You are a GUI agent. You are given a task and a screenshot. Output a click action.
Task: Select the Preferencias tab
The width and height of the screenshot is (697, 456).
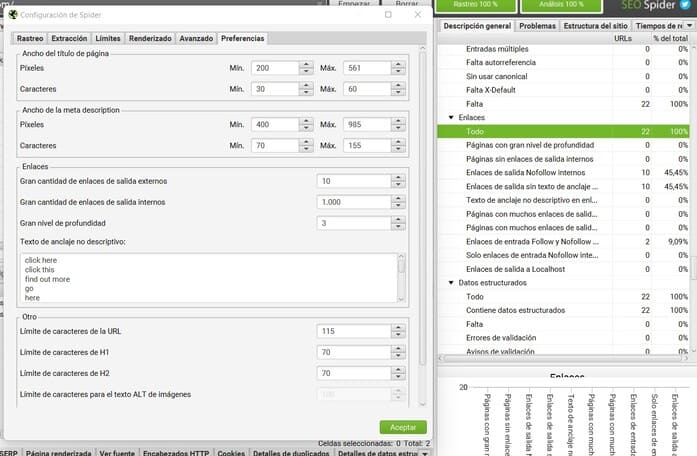tap(243, 39)
